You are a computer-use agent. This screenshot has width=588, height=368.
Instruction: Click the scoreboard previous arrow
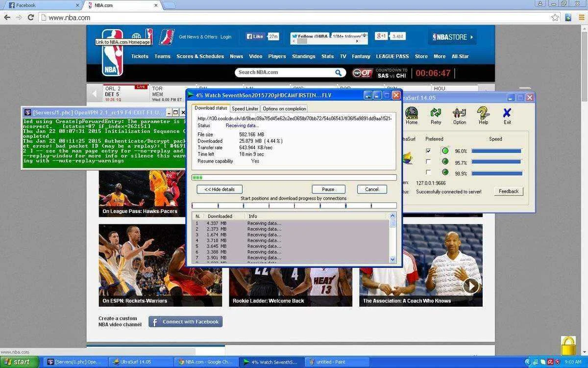point(94,93)
